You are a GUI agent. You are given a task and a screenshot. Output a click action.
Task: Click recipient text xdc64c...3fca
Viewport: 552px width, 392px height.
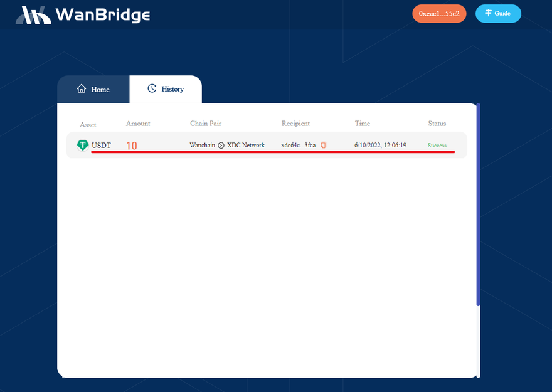pos(299,145)
